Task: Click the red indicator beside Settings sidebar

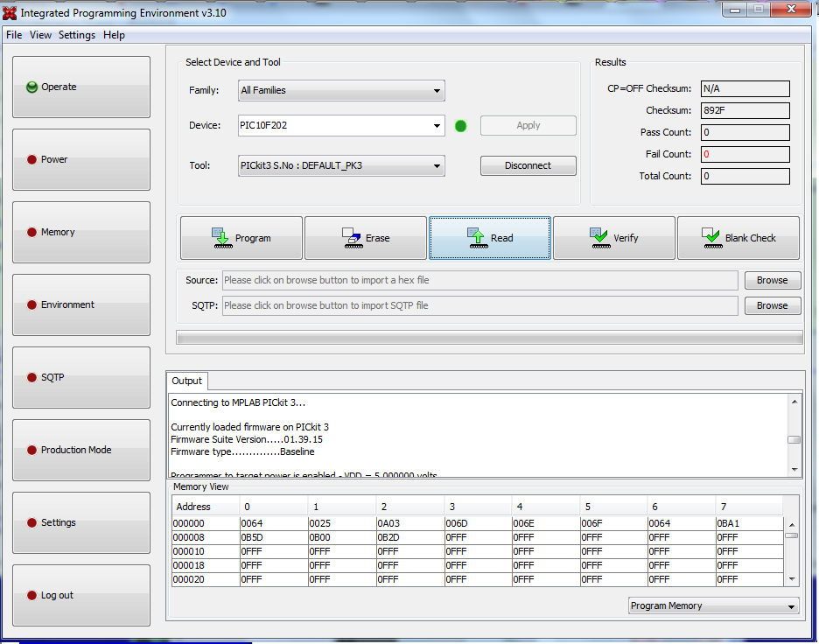Action: (x=31, y=523)
